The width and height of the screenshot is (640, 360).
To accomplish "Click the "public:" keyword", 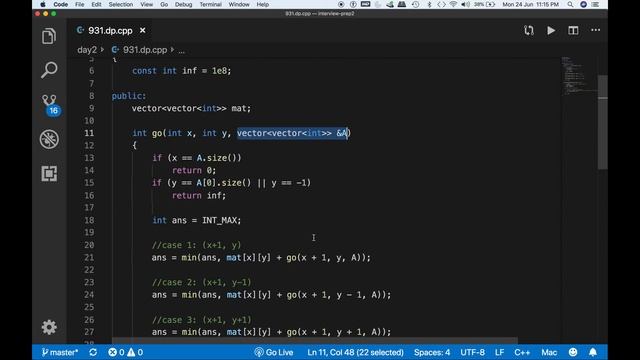I will tap(129, 96).
